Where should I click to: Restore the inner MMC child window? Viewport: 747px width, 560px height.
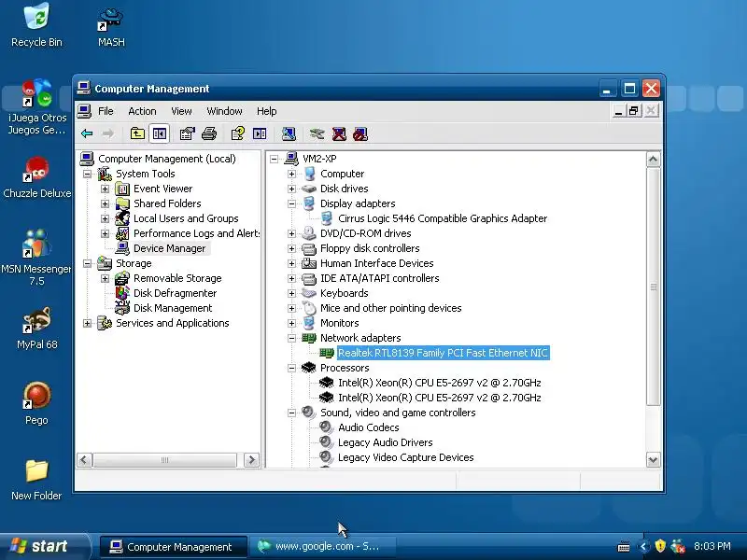tap(633, 111)
